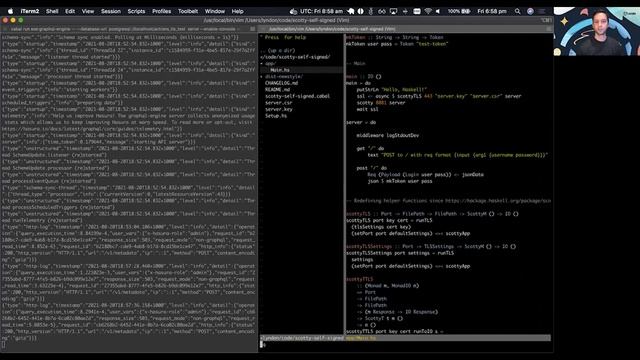The image size is (640, 360).
Task: Open the iTerm2 application menu
Action: [30, 11]
